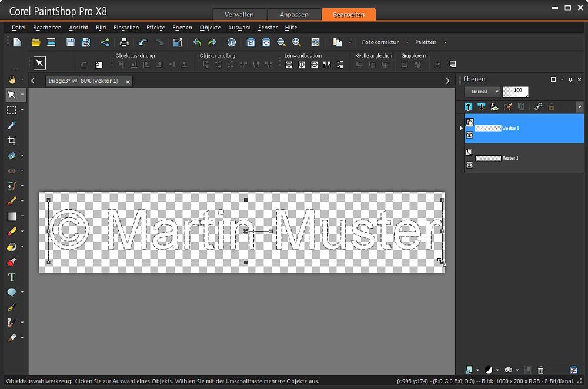Open the Pan tool flyout arrow
Image resolution: width=588 pixels, height=389 pixels.
[x=22, y=79]
